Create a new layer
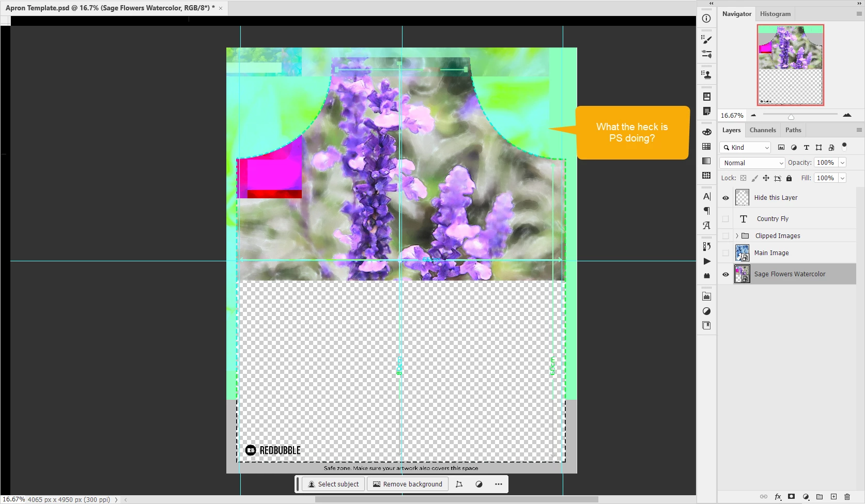 [x=833, y=497]
